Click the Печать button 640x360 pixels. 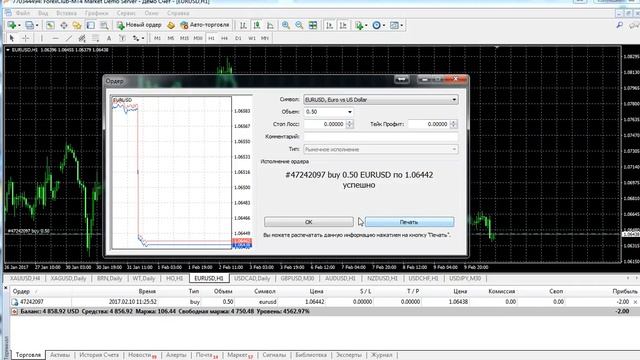click(x=409, y=222)
